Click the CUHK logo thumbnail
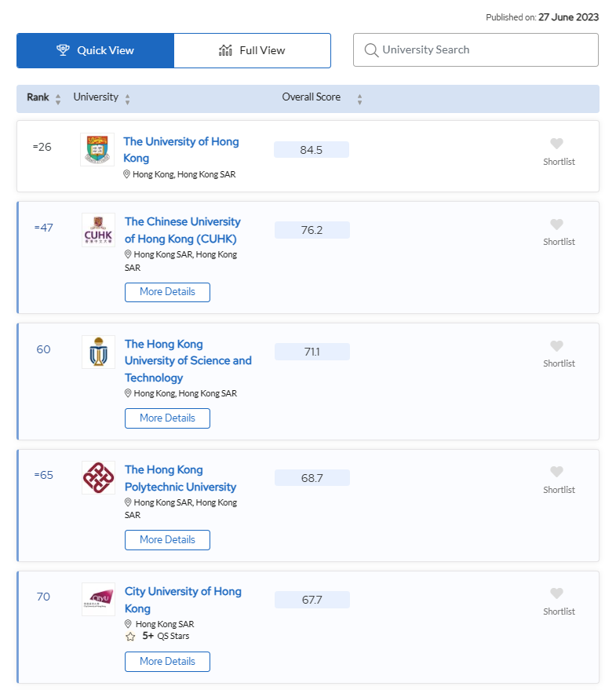 coord(98,230)
